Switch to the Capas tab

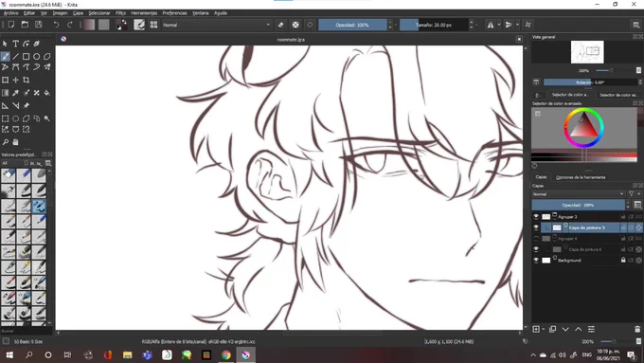541,177
